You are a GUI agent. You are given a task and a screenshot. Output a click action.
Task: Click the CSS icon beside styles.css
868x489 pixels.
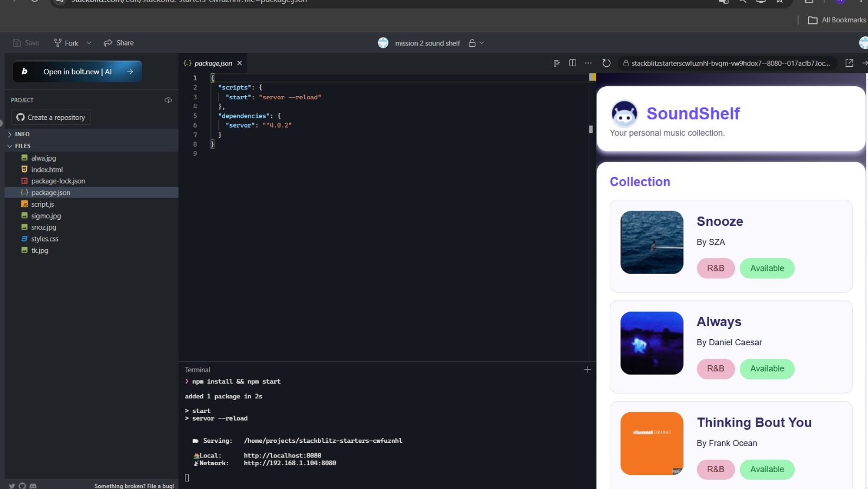click(24, 239)
